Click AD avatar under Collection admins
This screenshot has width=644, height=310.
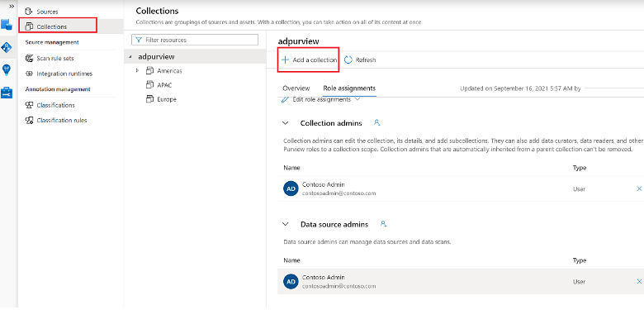click(291, 188)
